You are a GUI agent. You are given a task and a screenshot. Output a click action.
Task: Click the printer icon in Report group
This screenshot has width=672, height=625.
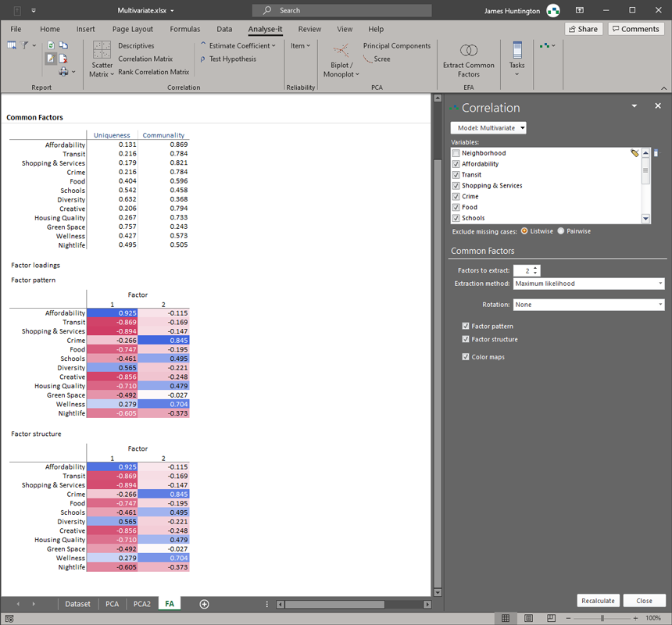click(63, 72)
